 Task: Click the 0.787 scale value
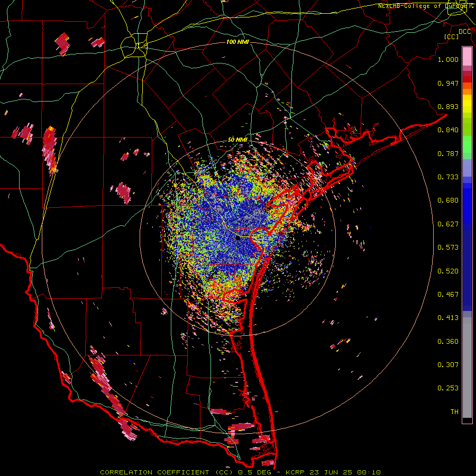pos(448,153)
